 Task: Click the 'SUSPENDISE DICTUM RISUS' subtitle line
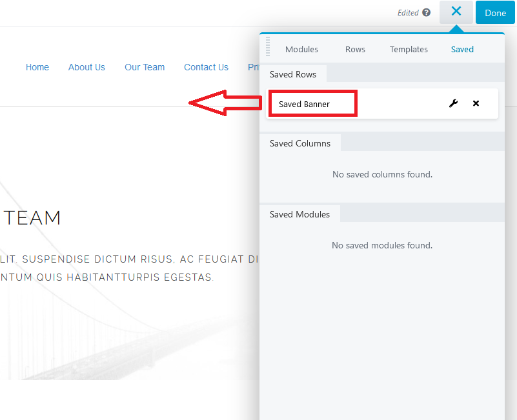(130, 259)
